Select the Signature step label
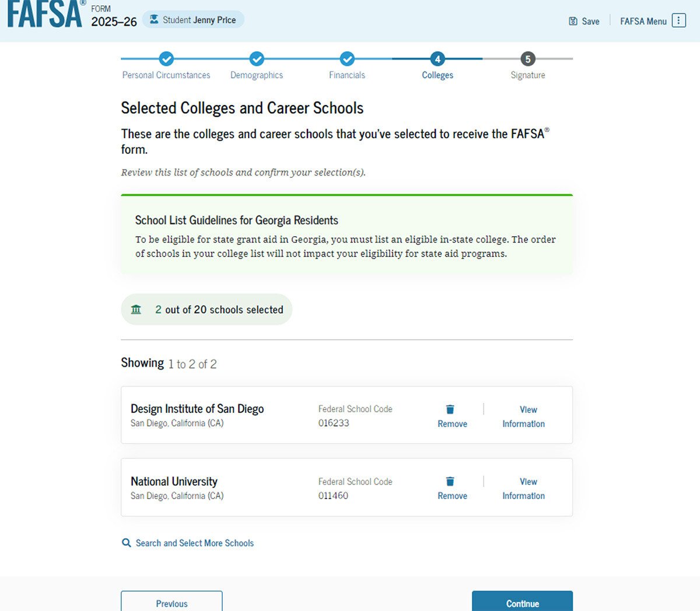 tap(528, 75)
